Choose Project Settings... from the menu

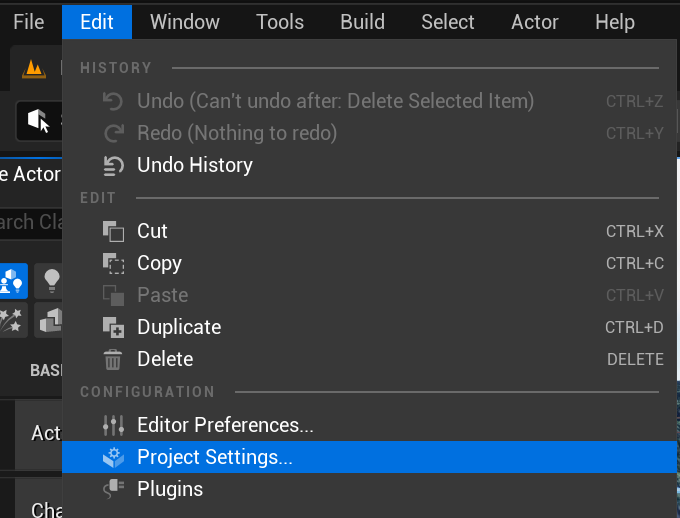(215, 457)
